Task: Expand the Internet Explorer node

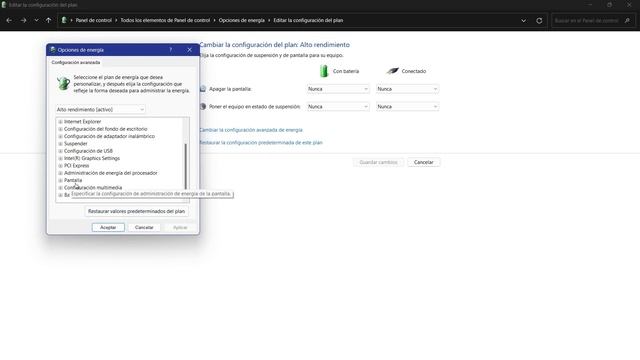Action: click(60, 122)
